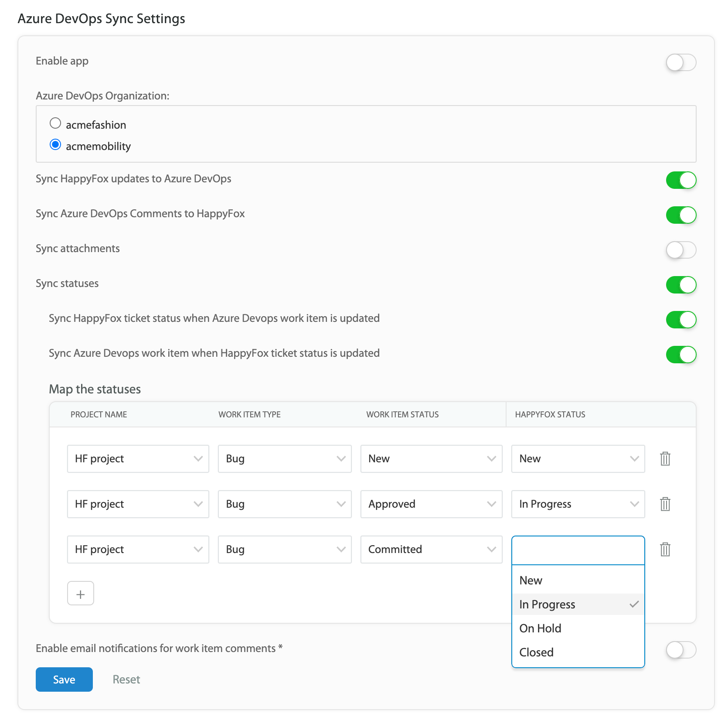Choose Closed from the open status list
Viewport: 728px width, 717px height.
coord(578,652)
